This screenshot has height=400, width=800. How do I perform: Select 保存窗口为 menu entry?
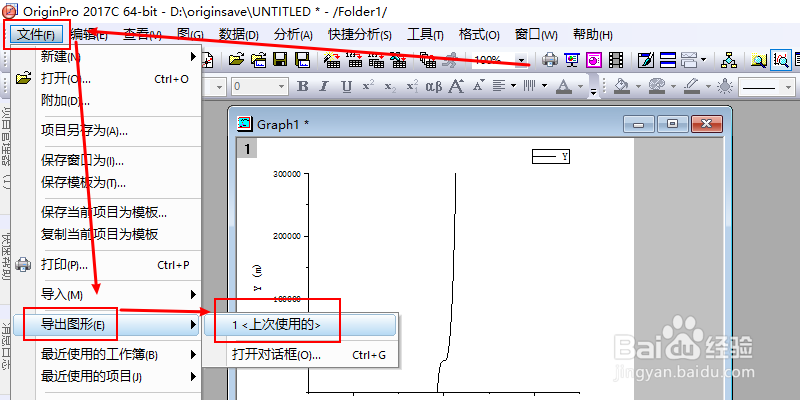click(107, 161)
